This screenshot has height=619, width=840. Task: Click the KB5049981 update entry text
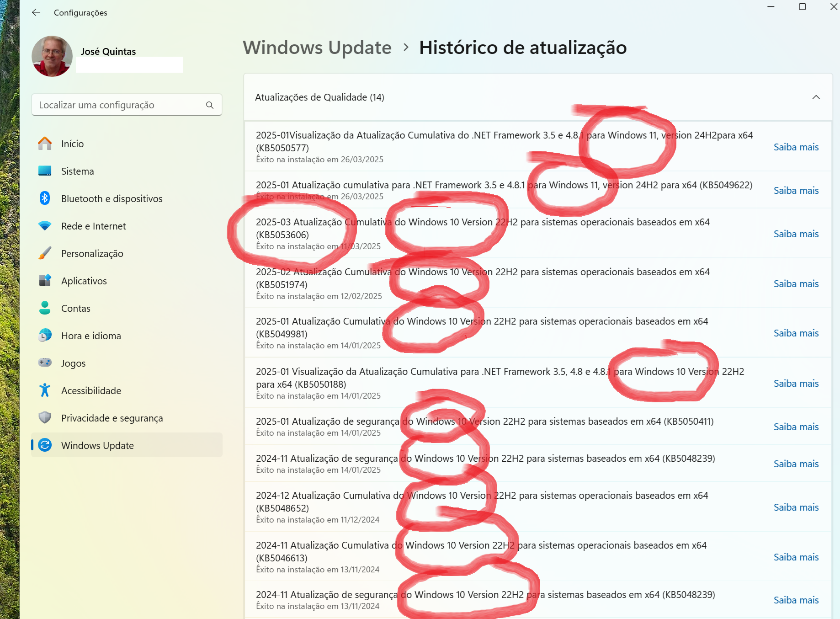tap(482, 327)
